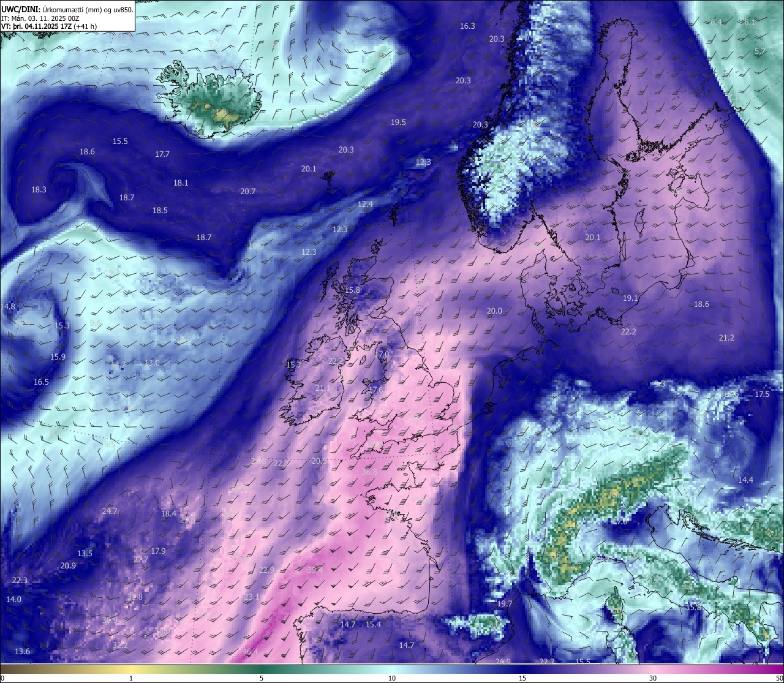
Task: Click the 22.3 value label
Action: point(20,581)
